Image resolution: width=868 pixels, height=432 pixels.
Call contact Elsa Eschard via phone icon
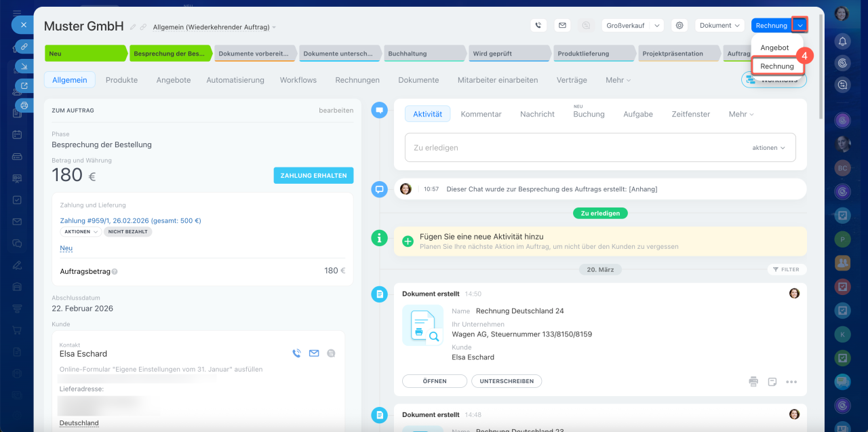click(x=296, y=353)
